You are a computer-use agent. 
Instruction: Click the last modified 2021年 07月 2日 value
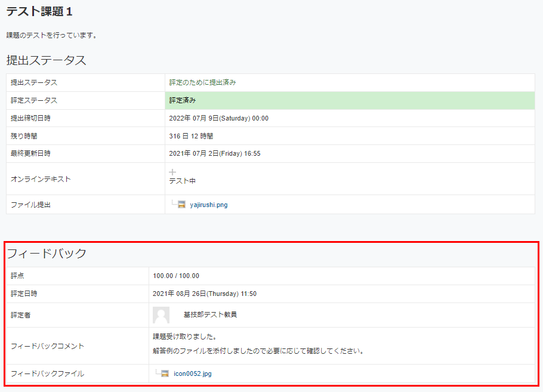[214, 153]
